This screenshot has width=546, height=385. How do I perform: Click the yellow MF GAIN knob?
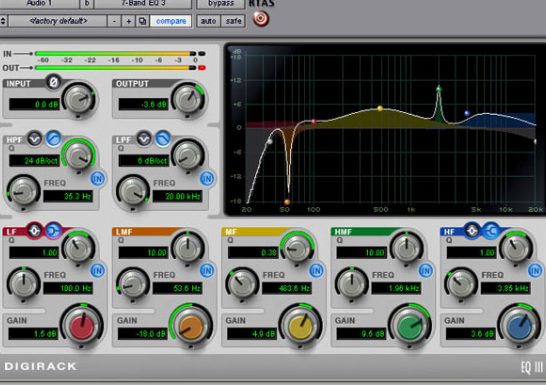[301, 327]
